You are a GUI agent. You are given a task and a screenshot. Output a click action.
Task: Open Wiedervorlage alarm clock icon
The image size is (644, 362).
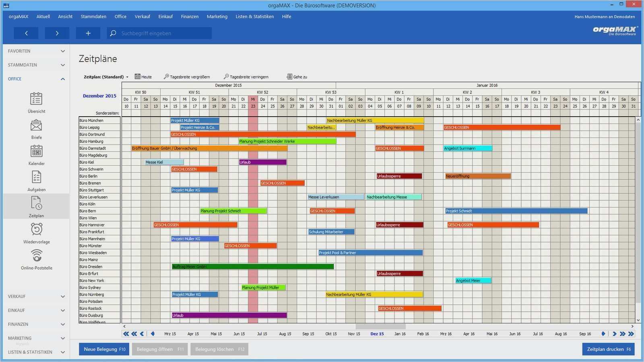(x=37, y=229)
